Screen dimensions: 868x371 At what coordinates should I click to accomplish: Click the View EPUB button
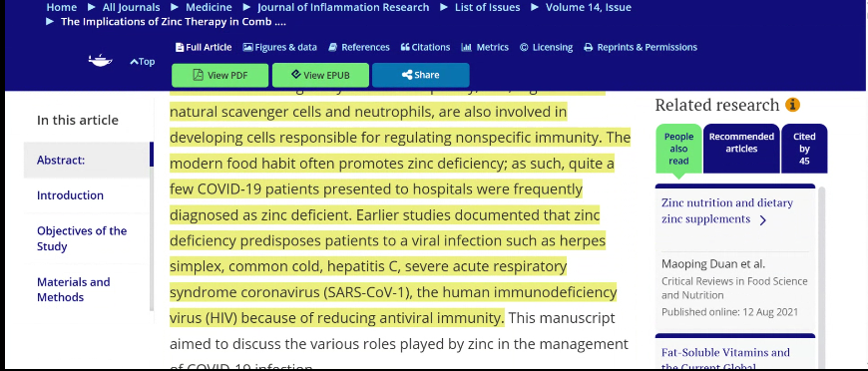point(320,76)
